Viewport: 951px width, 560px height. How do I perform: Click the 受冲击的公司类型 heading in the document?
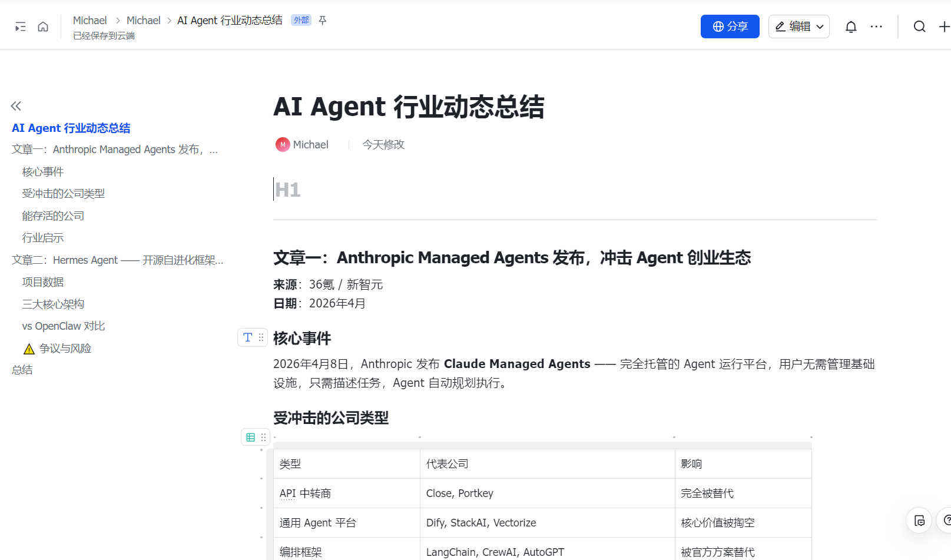click(331, 418)
